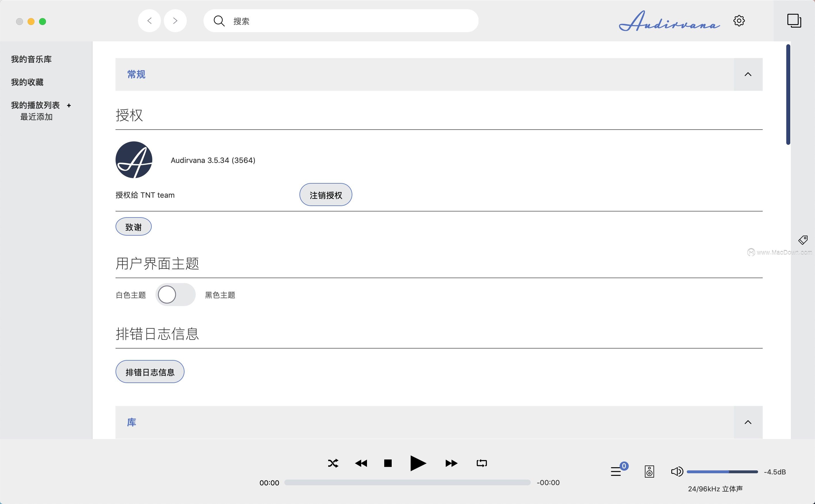Adjust the volume slider
Image resolution: width=815 pixels, height=504 pixels.
[x=722, y=472]
